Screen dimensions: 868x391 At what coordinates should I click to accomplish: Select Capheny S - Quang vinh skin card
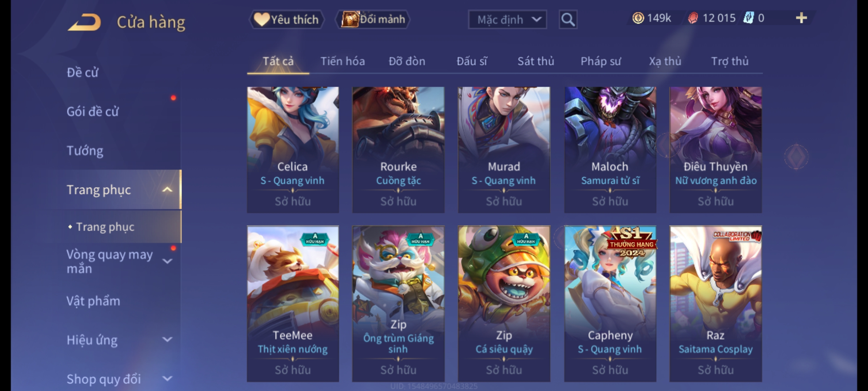[x=610, y=303]
